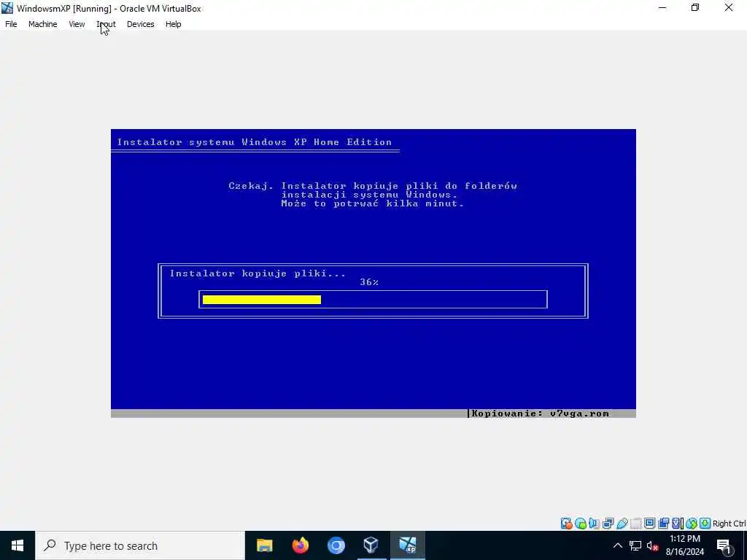Click the 'Kopiowanie: v7vga.rom' status text
Screen dimensions: 747x560
pyautogui.click(x=541, y=413)
